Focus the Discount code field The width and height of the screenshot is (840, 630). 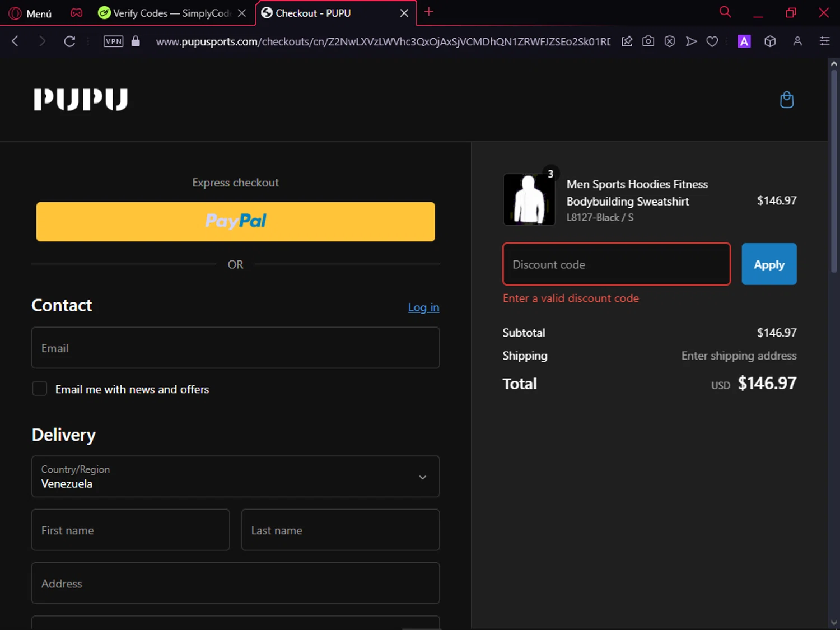[x=617, y=264]
